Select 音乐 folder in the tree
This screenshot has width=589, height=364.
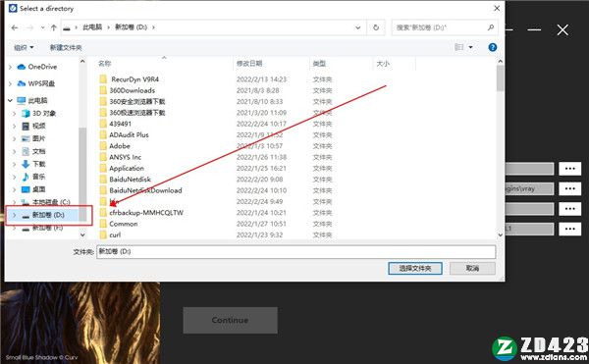coord(38,177)
